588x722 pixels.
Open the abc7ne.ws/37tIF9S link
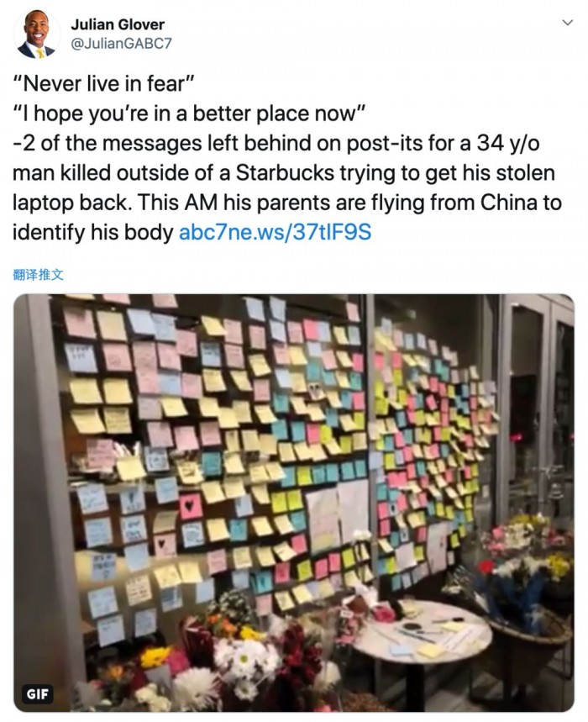coord(275,231)
